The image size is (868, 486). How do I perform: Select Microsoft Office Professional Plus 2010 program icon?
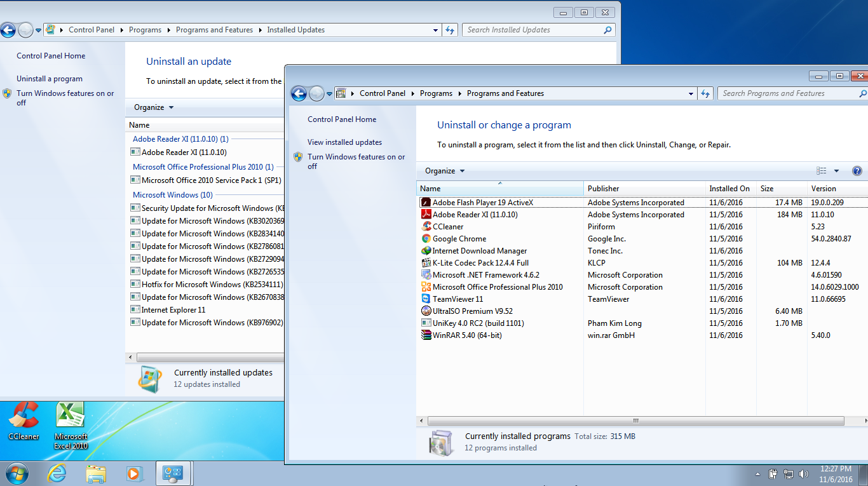coord(426,287)
